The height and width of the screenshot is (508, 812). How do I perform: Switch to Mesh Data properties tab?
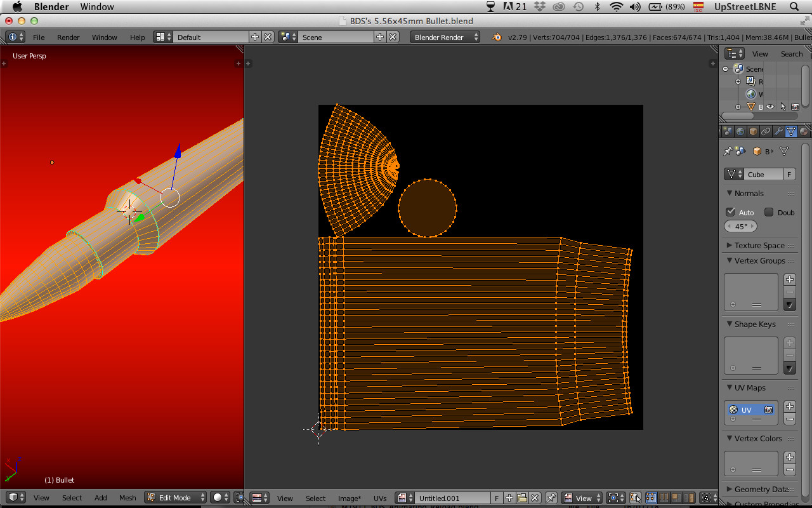tap(791, 131)
